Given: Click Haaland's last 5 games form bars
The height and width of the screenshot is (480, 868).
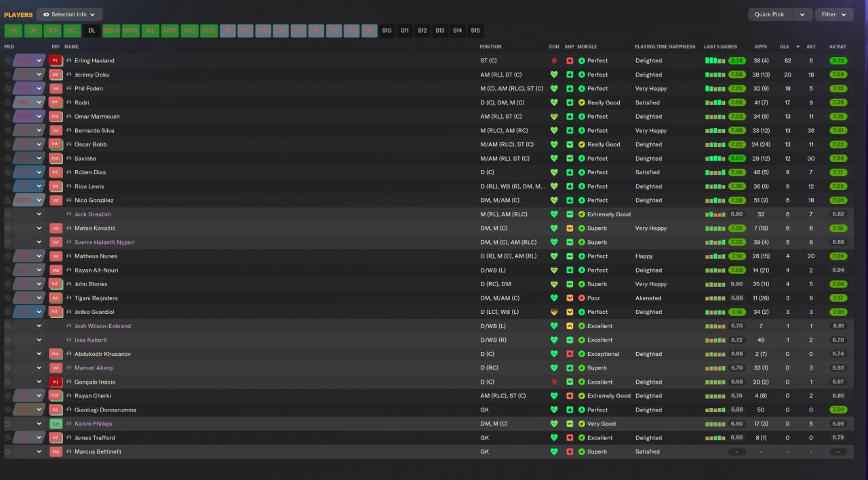Looking at the screenshot, I should (715, 61).
